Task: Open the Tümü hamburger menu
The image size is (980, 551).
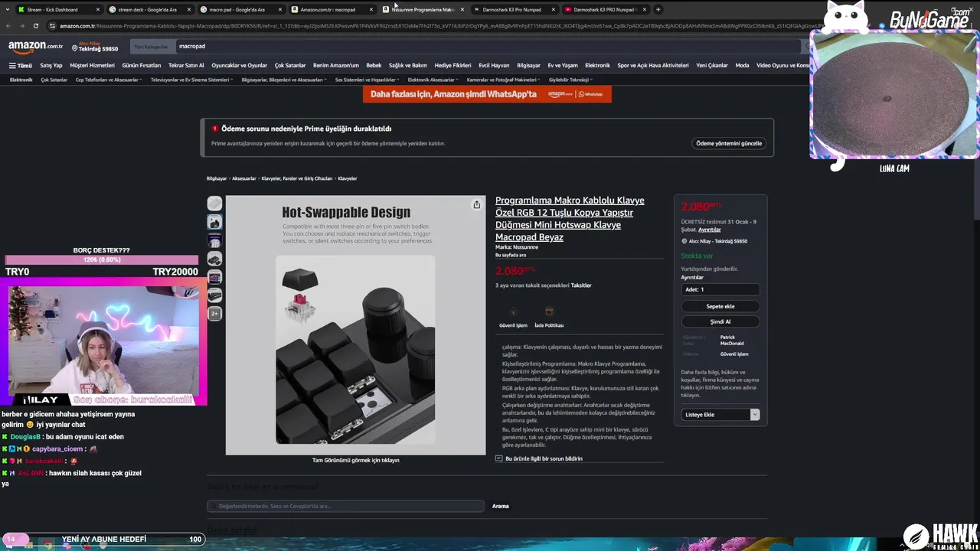Action: coord(21,66)
